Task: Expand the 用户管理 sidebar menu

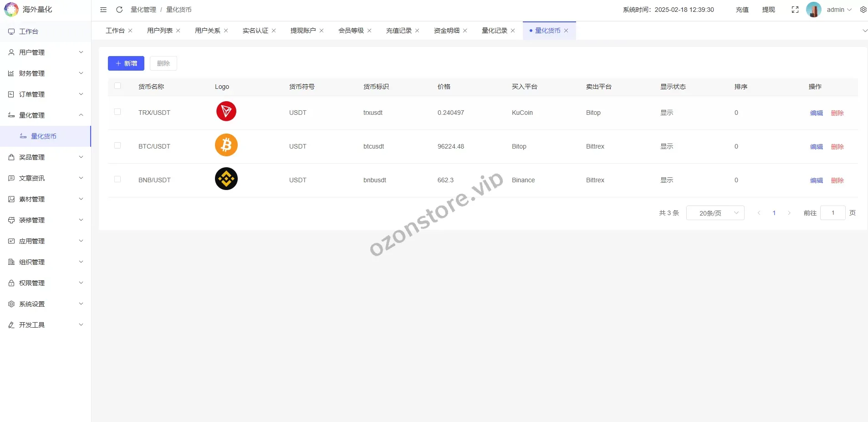Action: pos(46,52)
